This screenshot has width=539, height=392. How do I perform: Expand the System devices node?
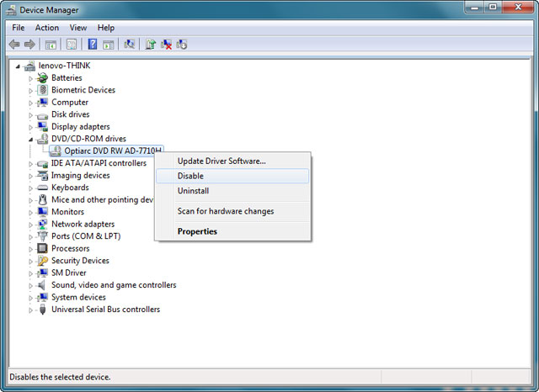tap(30, 298)
